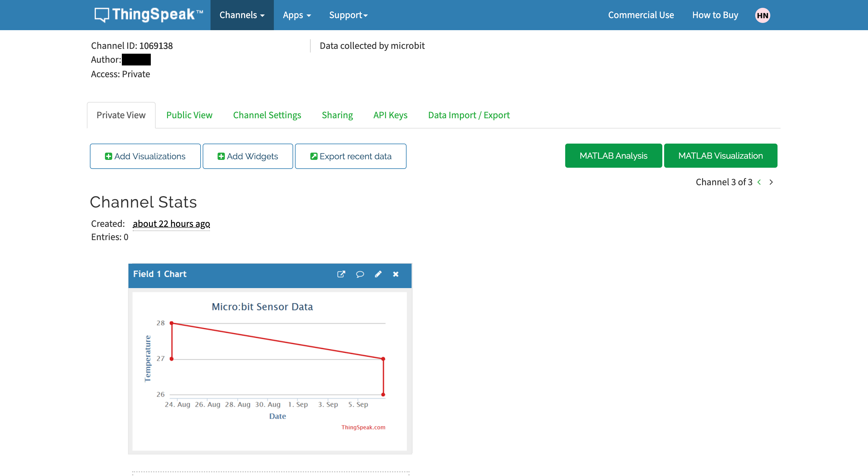Click the ThingSpeak.com link in chart
868x476 pixels.
click(x=363, y=427)
